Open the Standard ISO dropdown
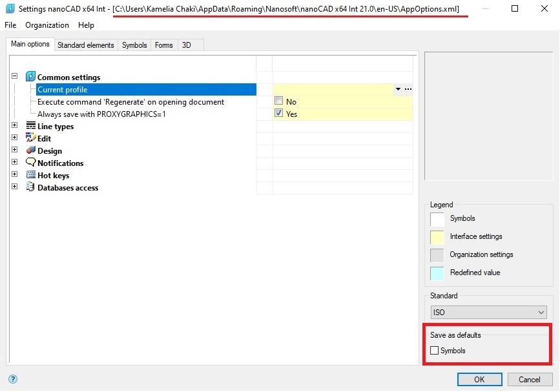The height and width of the screenshot is (392, 560). 488,313
